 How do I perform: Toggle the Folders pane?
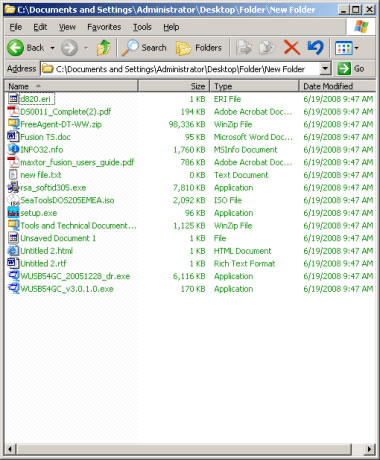point(199,48)
